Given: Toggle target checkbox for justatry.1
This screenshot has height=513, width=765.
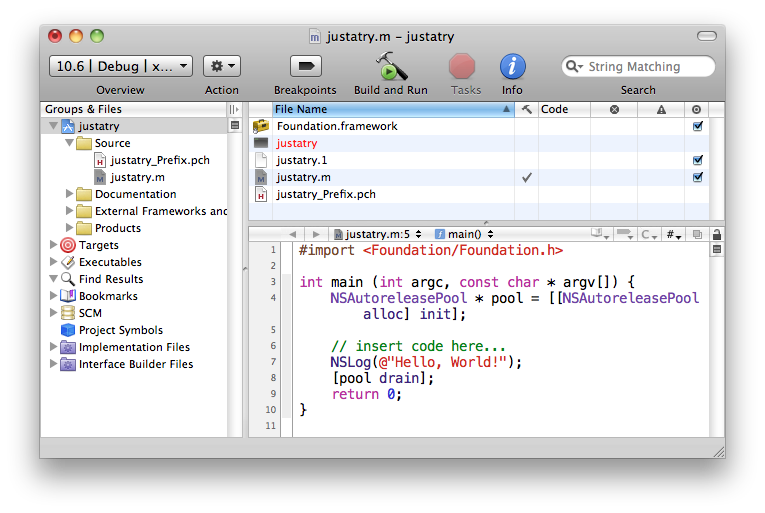Looking at the screenshot, I should pyautogui.click(x=697, y=160).
